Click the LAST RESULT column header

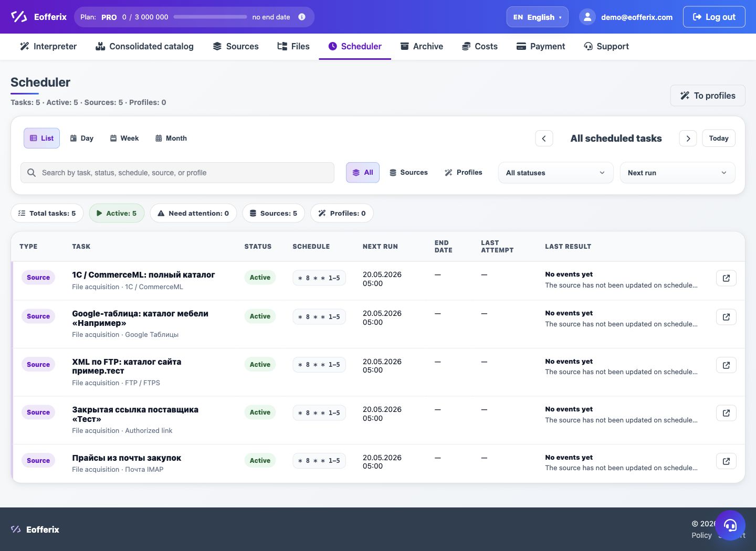tap(568, 247)
